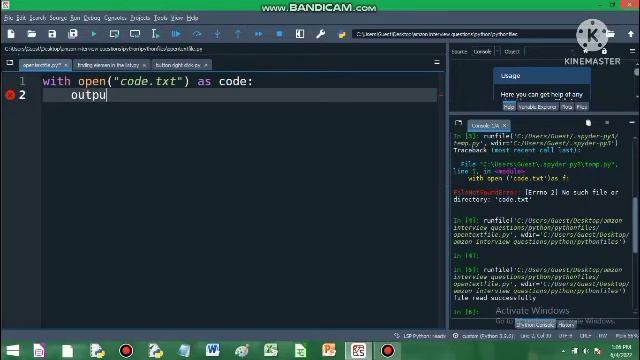Continue execution until the next breakpoint

coord(258,34)
